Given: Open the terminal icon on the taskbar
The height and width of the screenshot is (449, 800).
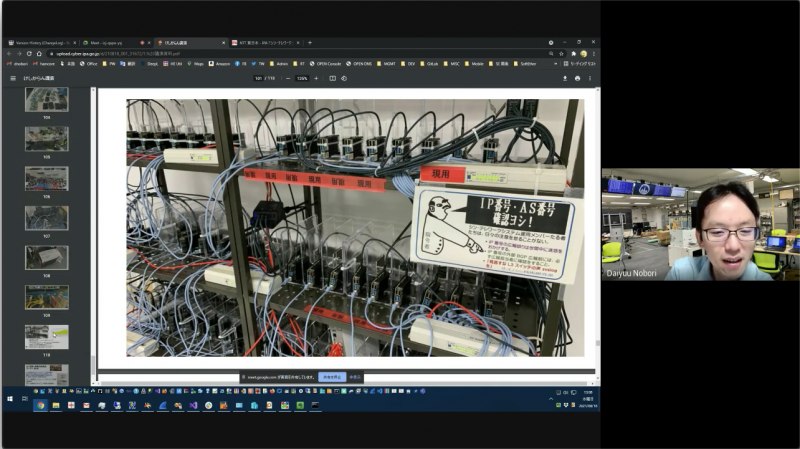Looking at the screenshot, I should point(315,406).
